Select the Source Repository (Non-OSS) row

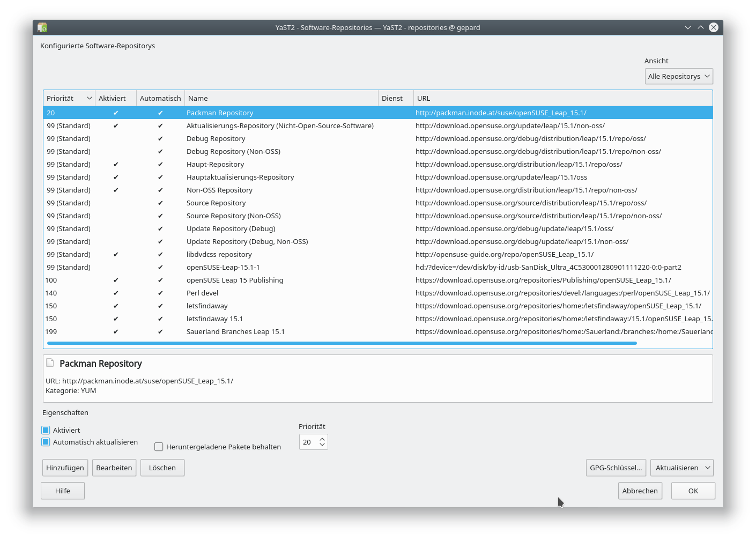tap(378, 216)
